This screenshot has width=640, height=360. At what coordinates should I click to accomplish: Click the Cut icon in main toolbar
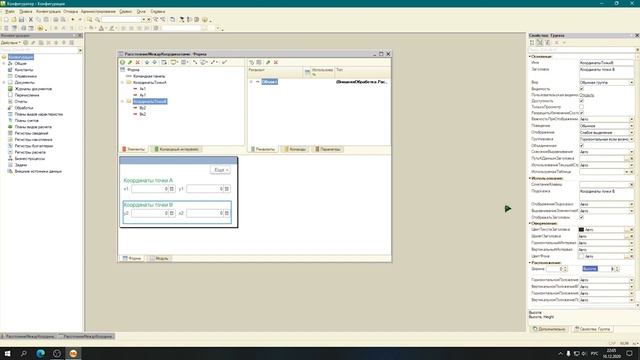coord(31,20)
